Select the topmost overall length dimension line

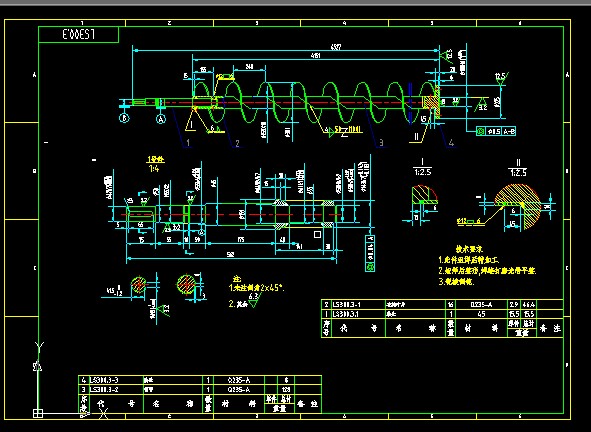coord(286,50)
